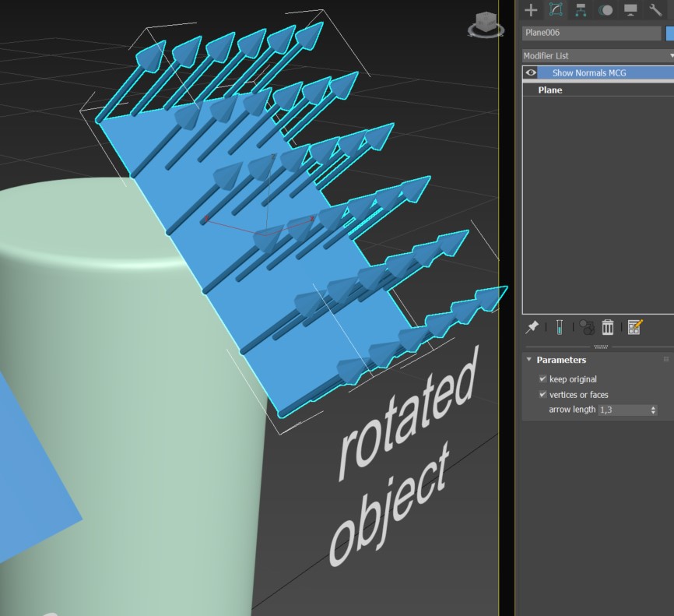Open the Hierarchy panel tab
The height and width of the screenshot is (616, 674).
coord(581,10)
